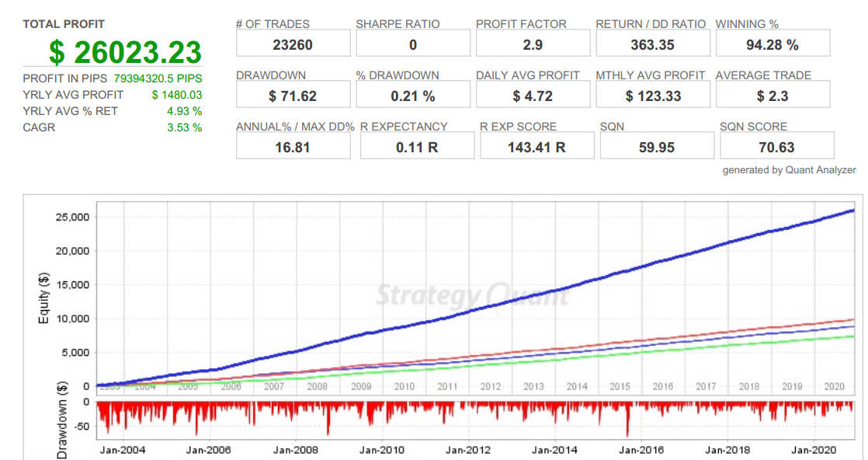Click profit in pips value 79394320.5 PIPS
The height and width of the screenshot is (460, 868).
(158, 78)
